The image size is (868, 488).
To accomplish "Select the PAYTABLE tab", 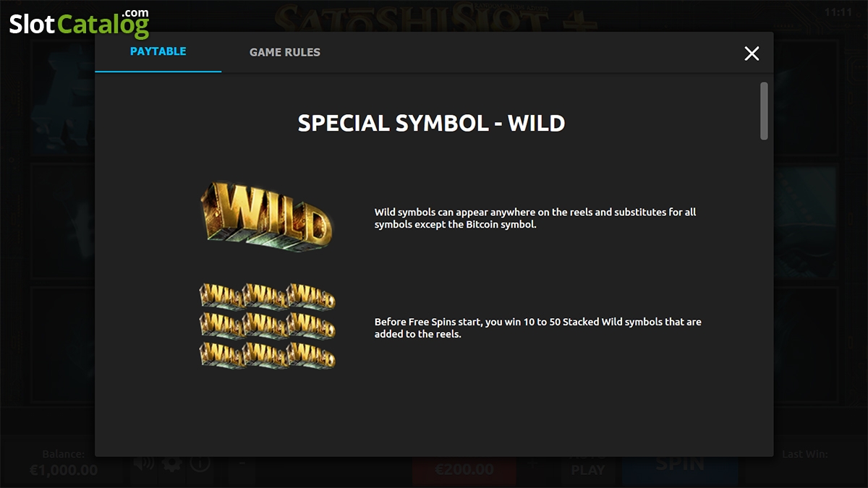I will [x=158, y=51].
